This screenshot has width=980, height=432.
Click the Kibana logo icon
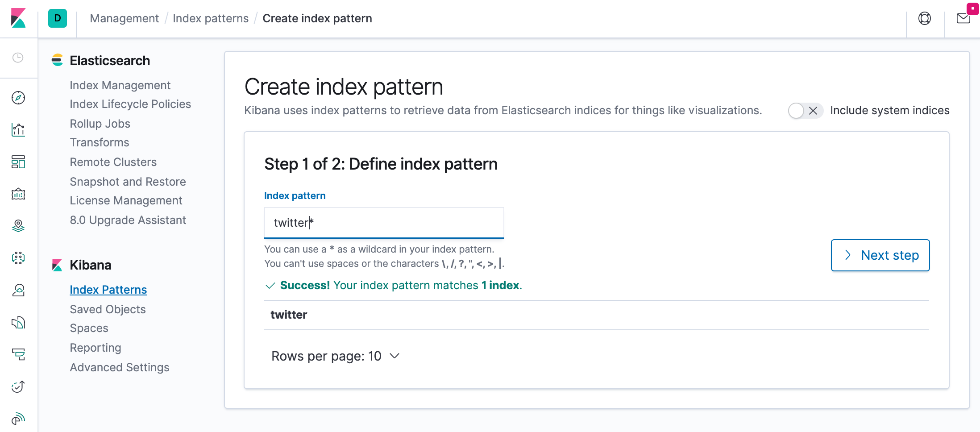coord(18,18)
